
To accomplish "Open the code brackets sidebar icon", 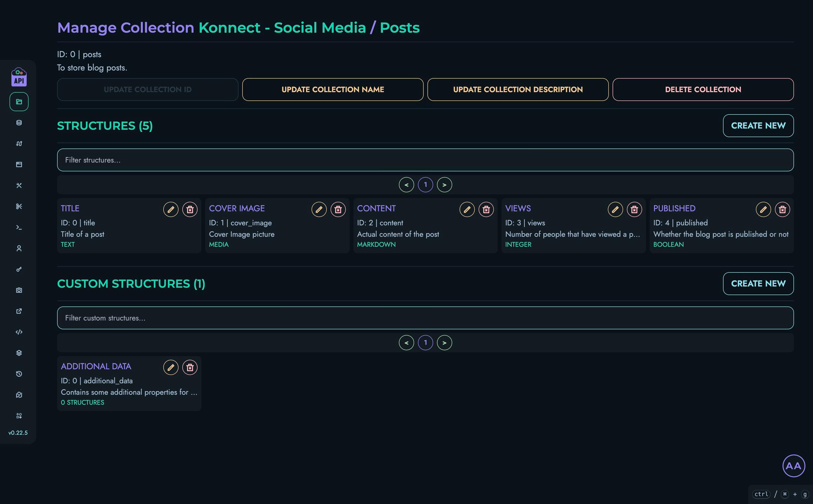I will [19, 332].
